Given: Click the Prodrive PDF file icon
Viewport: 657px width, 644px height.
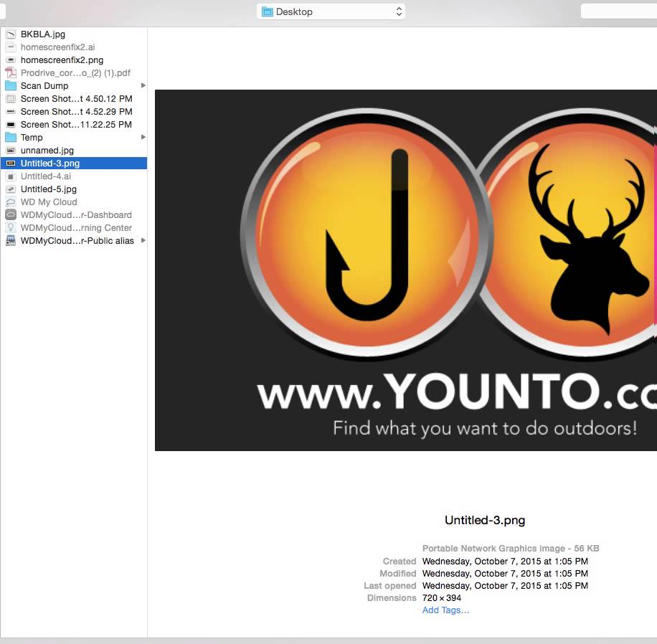Looking at the screenshot, I should pyautogui.click(x=11, y=73).
